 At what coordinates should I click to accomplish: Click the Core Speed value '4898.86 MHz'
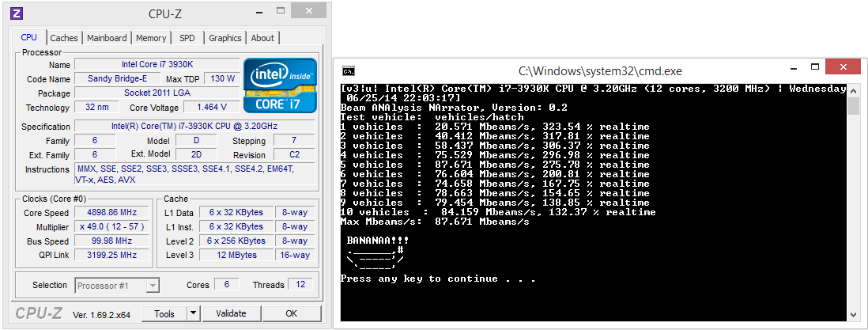pos(111,212)
